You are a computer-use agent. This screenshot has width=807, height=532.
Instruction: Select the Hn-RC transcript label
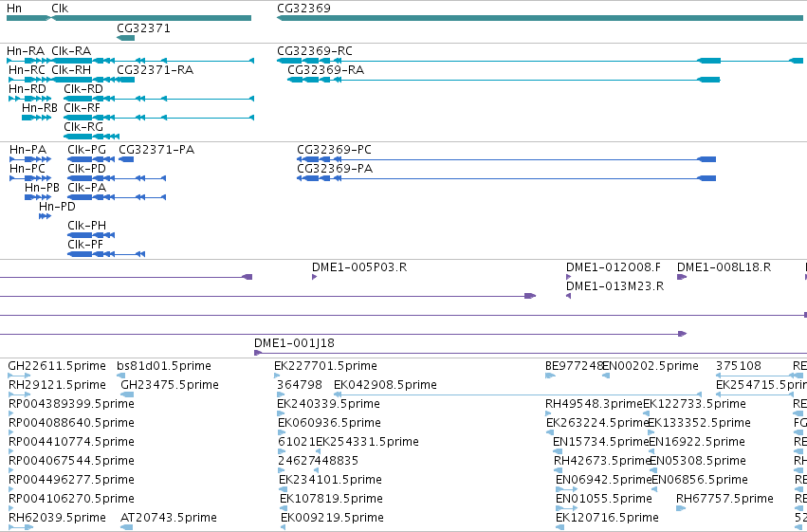27,70
